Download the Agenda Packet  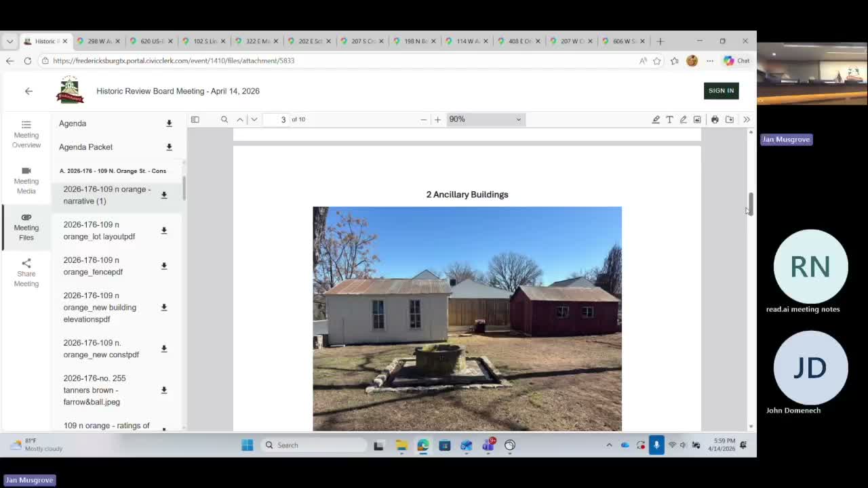pos(170,147)
